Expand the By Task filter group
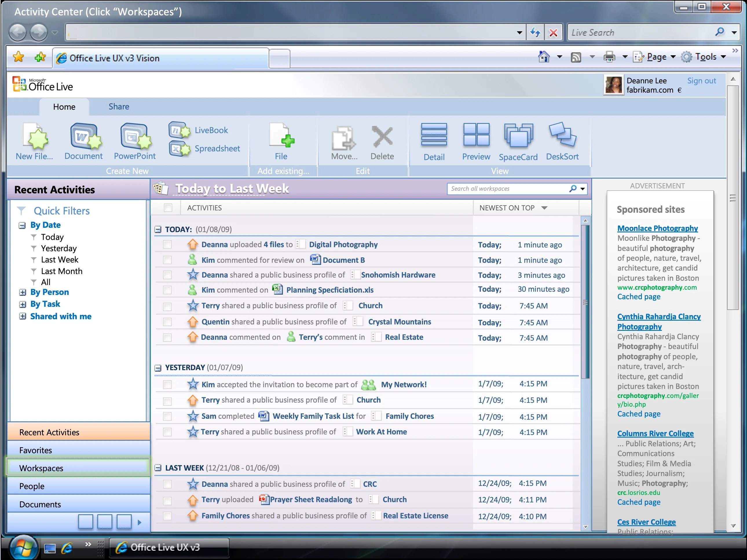The image size is (747, 560). coord(22,304)
